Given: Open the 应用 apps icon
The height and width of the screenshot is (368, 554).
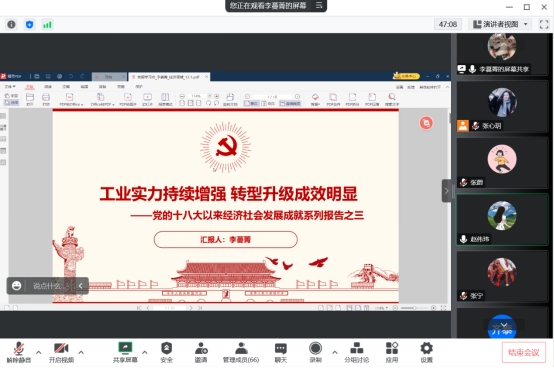Looking at the screenshot, I should tap(391, 352).
